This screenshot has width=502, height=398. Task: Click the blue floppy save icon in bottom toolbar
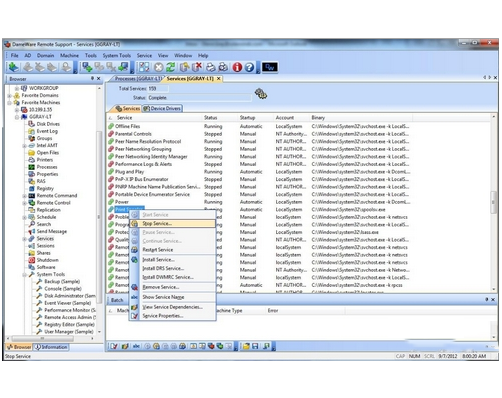click(255, 346)
